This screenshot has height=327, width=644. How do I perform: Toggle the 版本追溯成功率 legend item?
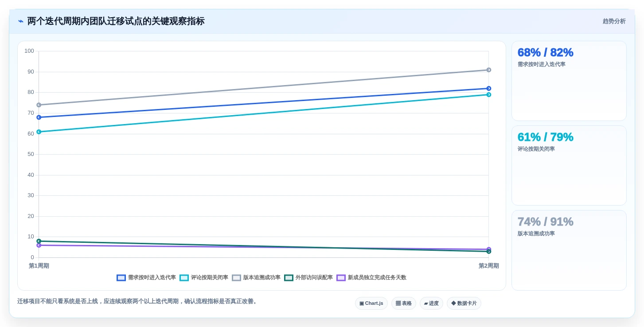[x=256, y=278]
